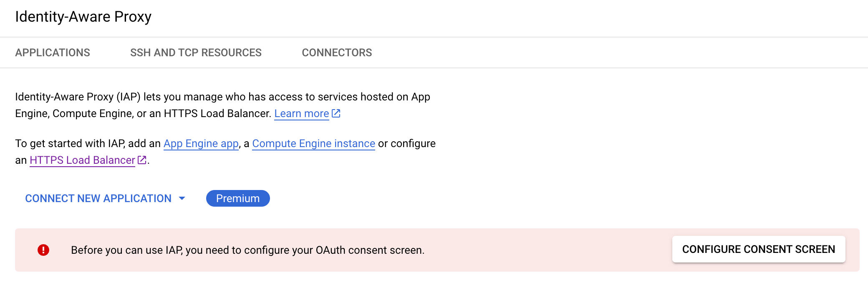This screenshot has height=290, width=868.
Task: Go to the CONNECTORS tab
Action: pyautogui.click(x=337, y=52)
